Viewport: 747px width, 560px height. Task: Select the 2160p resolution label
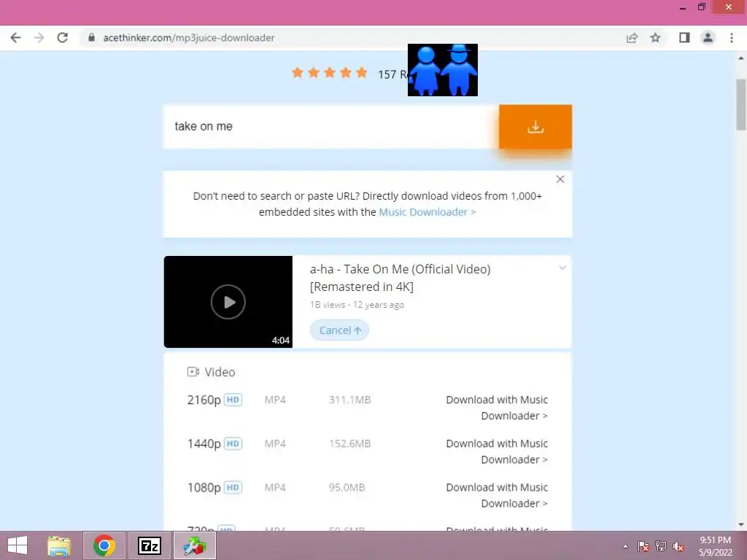204,400
